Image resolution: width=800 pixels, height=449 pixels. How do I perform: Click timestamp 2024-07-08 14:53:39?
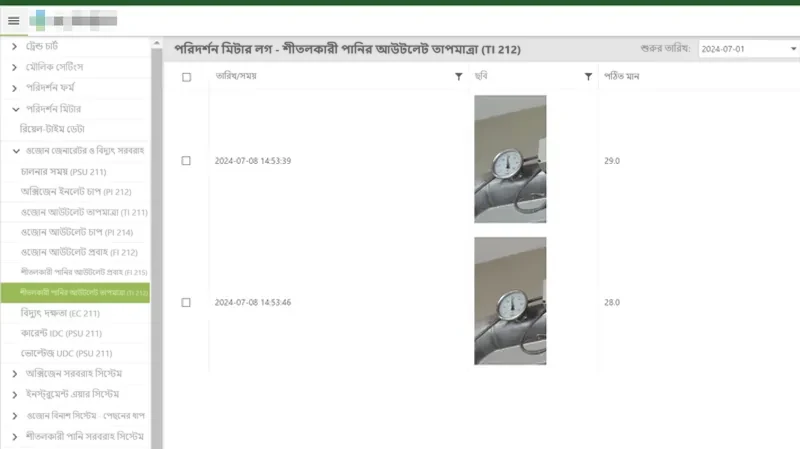click(x=253, y=161)
